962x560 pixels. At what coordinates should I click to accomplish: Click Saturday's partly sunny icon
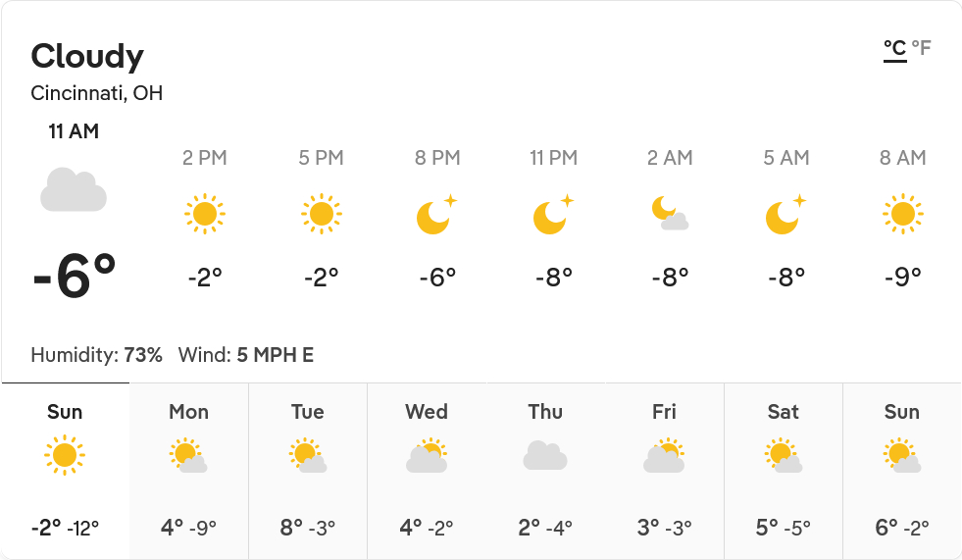(783, 456)
